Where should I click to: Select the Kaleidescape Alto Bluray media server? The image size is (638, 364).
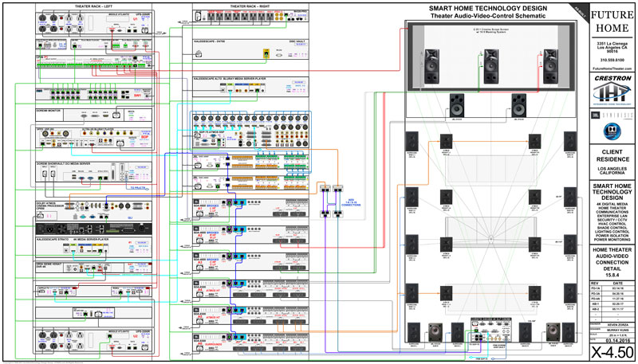pyautogui.click(x=250, y=92)
